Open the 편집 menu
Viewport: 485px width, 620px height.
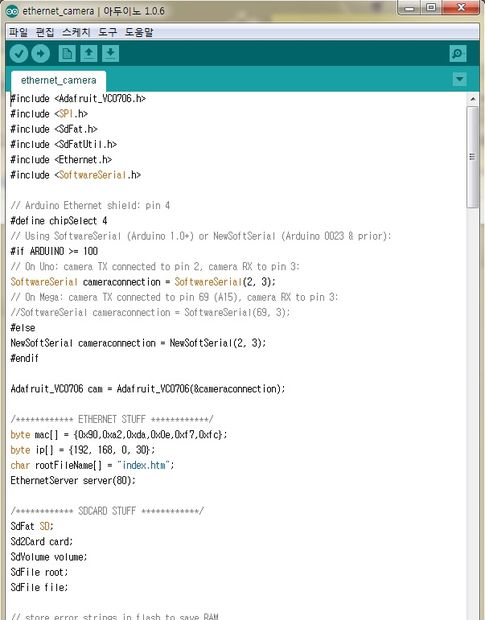(45, 32)
